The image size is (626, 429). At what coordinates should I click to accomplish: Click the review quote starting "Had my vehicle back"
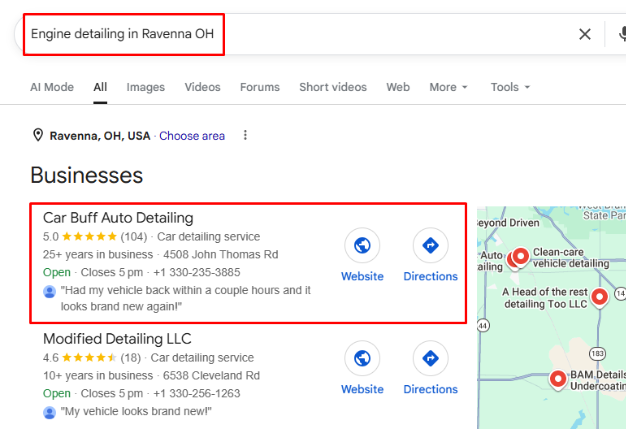[186, 298]
